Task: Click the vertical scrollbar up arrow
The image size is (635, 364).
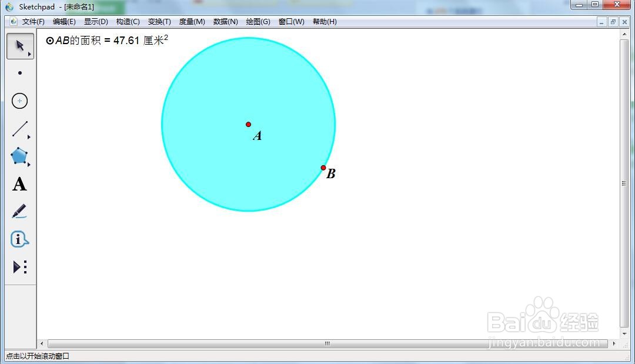Action: [x=624, y=35]
